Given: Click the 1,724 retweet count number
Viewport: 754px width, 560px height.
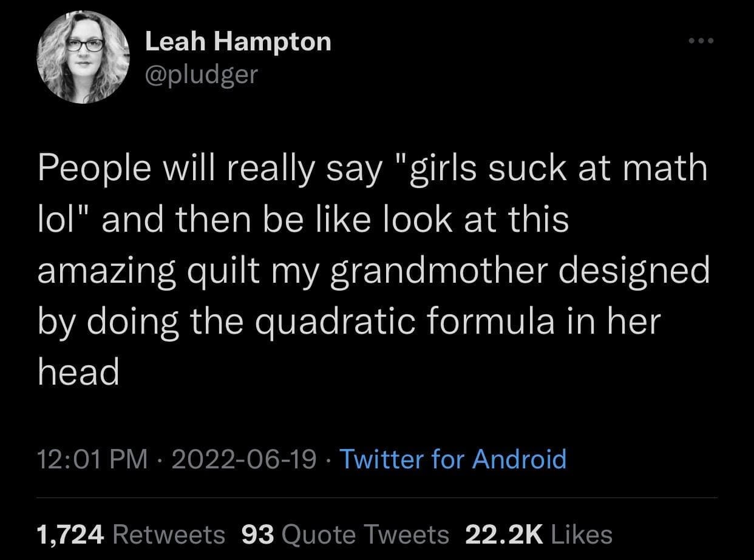Looking at the screenshot, I should click(x=72, y=535).
